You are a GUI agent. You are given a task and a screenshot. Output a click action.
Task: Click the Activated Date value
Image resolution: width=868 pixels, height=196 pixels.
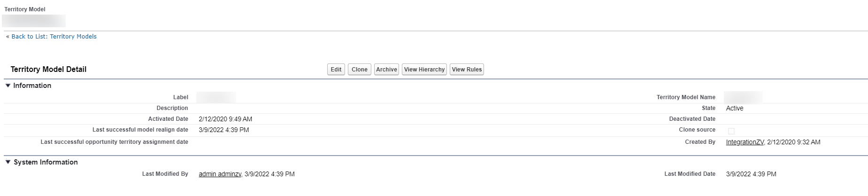(x=225, y=119)
